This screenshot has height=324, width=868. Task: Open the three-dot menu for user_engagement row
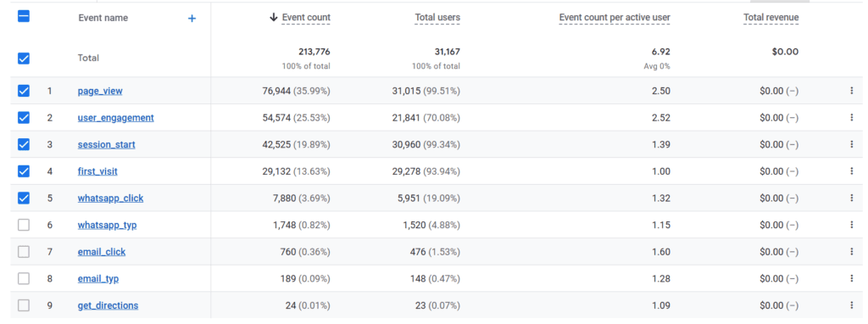(851, 117)
